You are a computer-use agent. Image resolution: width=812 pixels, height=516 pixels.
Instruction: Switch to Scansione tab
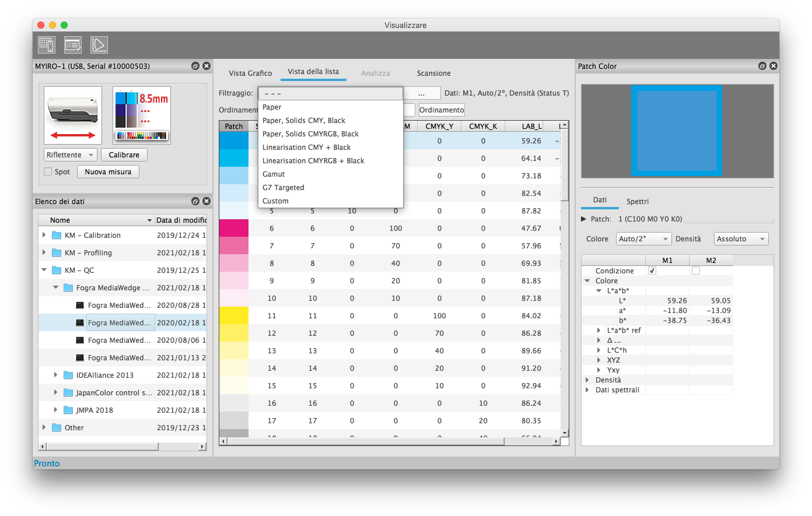point(433,73)
